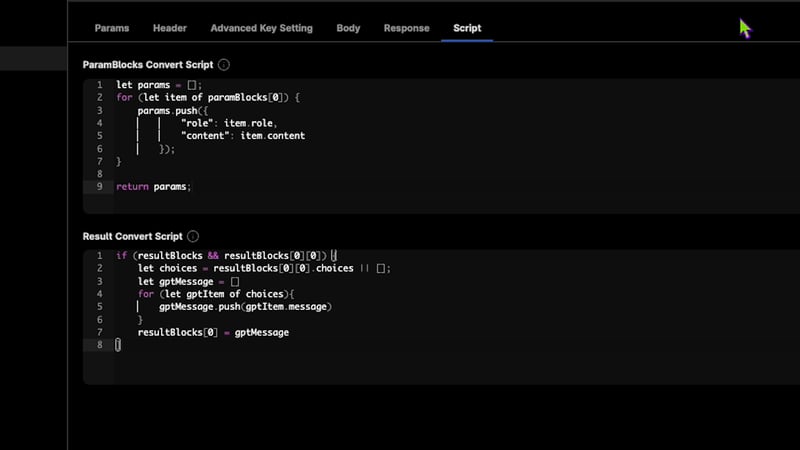Click line number 8 in Result script gutter
This screenshot has height=450, width=800.
click(99, 345)
